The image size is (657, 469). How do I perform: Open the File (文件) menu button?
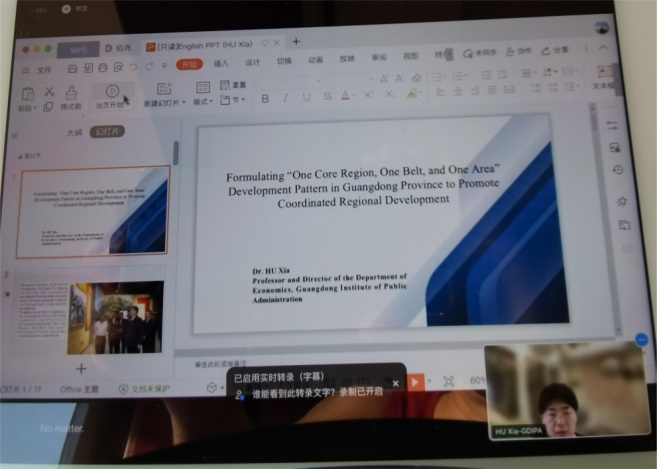click(43, 69)
